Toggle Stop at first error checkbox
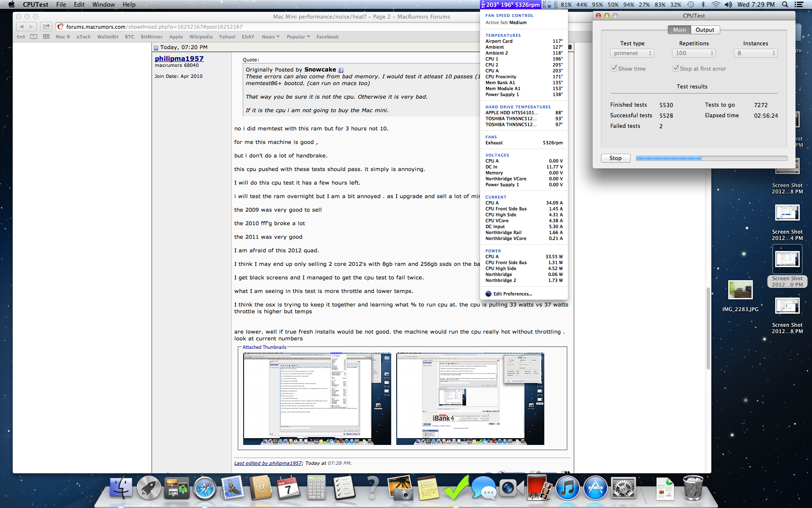 (675, 69)
